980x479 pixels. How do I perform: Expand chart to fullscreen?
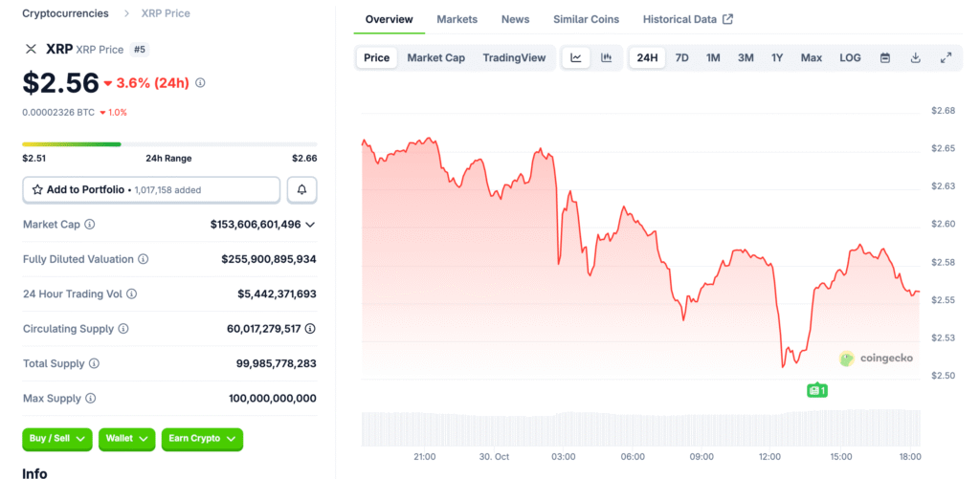click(946, 57)
